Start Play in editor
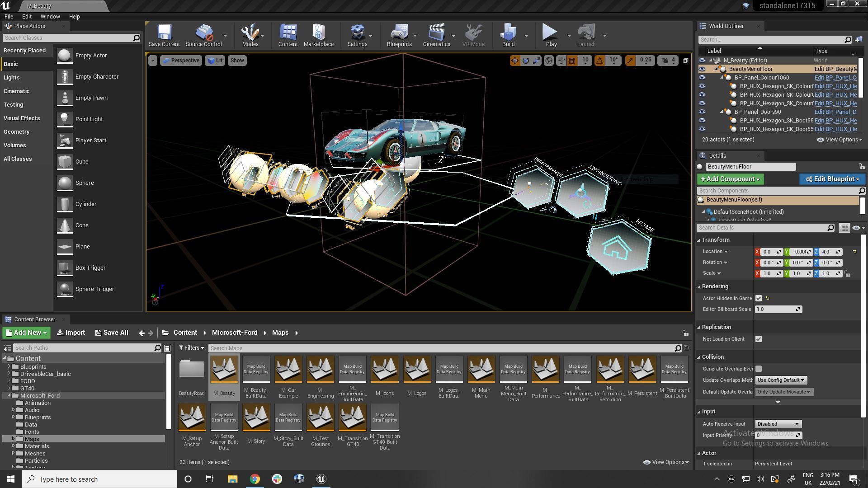 coord(551,35)
